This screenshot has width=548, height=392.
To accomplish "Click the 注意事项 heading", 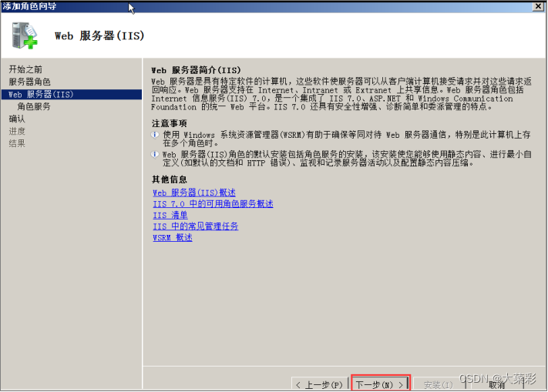I will pyautogui.click(x=169, y=123).
